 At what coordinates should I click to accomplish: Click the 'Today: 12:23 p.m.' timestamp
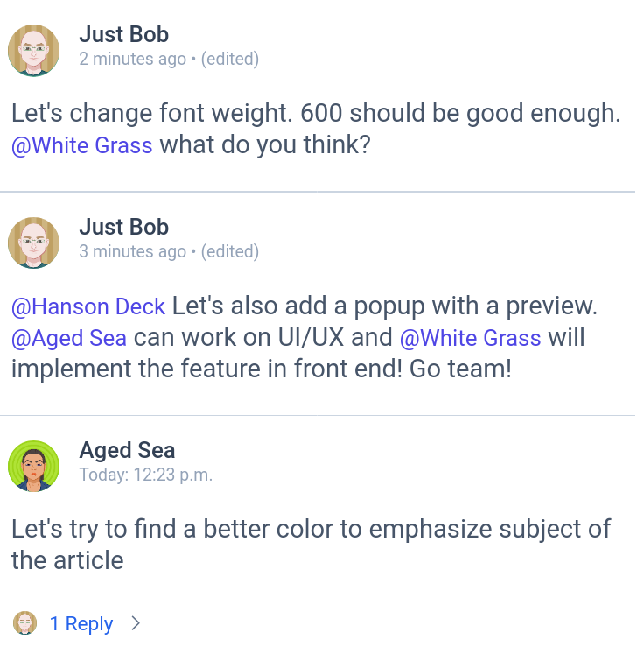pos(146,475)
